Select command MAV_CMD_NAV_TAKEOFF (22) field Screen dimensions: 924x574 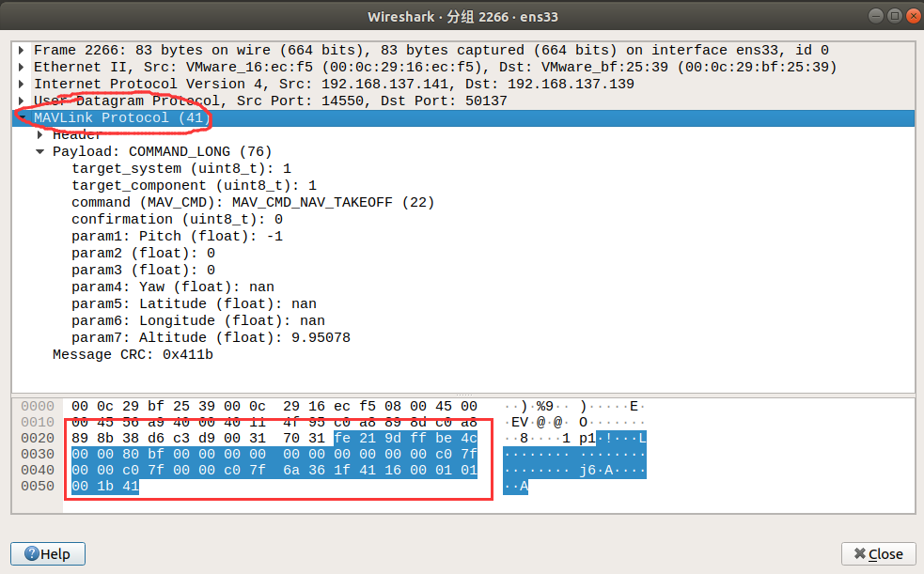(253, 203)
